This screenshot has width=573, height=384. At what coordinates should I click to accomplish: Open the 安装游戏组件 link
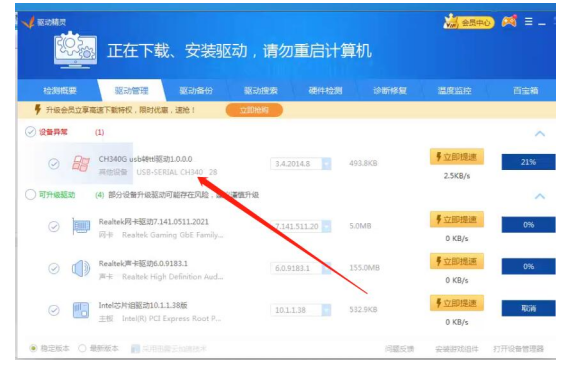tap(456, 349)
